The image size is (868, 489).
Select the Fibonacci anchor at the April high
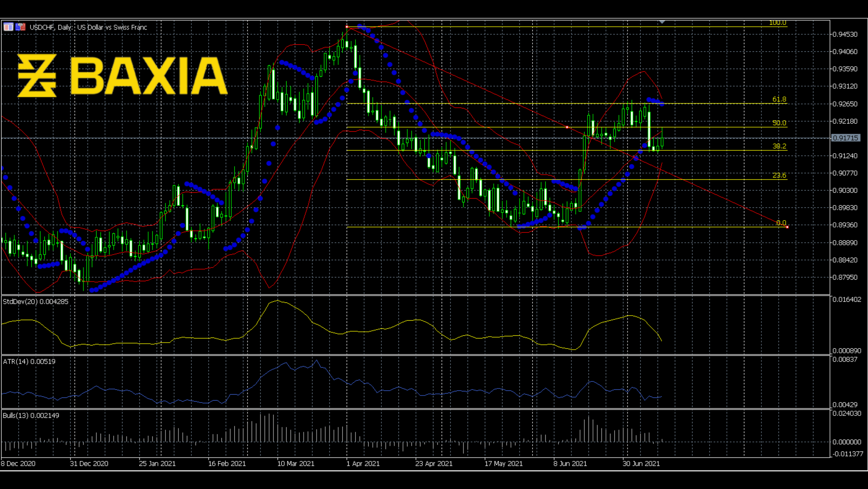pos(347,27)
